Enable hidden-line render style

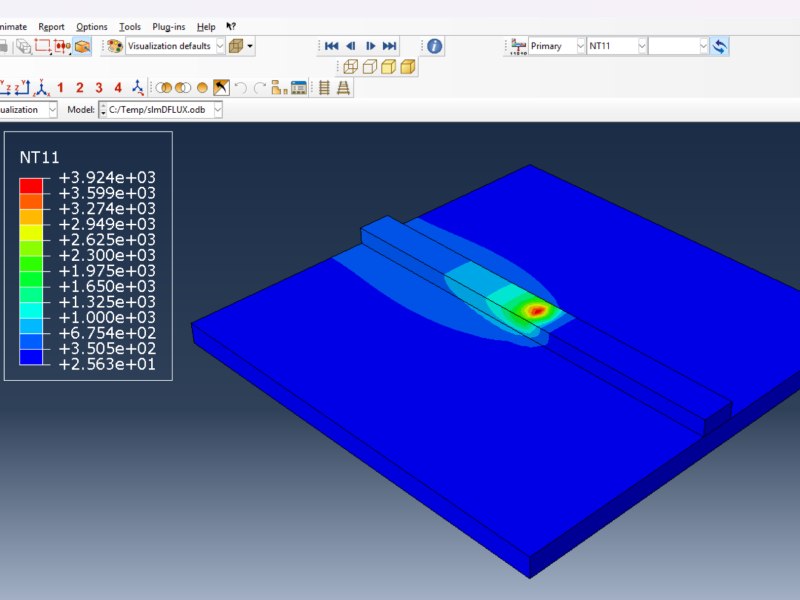[x=369, y=67]
